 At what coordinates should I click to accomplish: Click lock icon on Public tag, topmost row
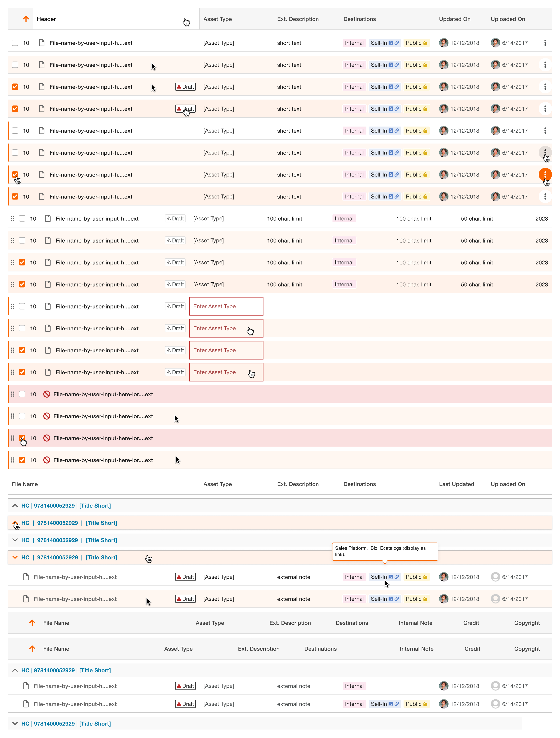tap(425, 43)
